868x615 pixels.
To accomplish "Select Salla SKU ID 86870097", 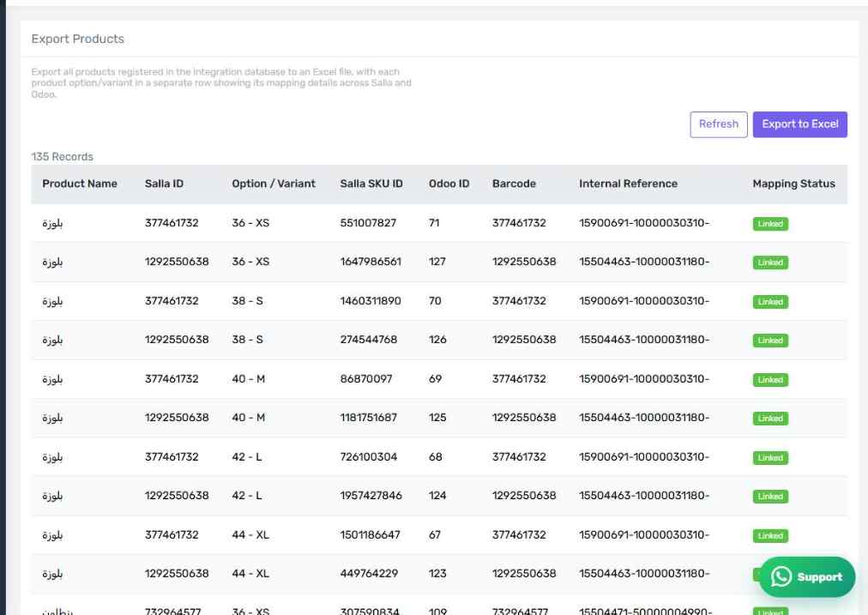I will tap(366, 379).
